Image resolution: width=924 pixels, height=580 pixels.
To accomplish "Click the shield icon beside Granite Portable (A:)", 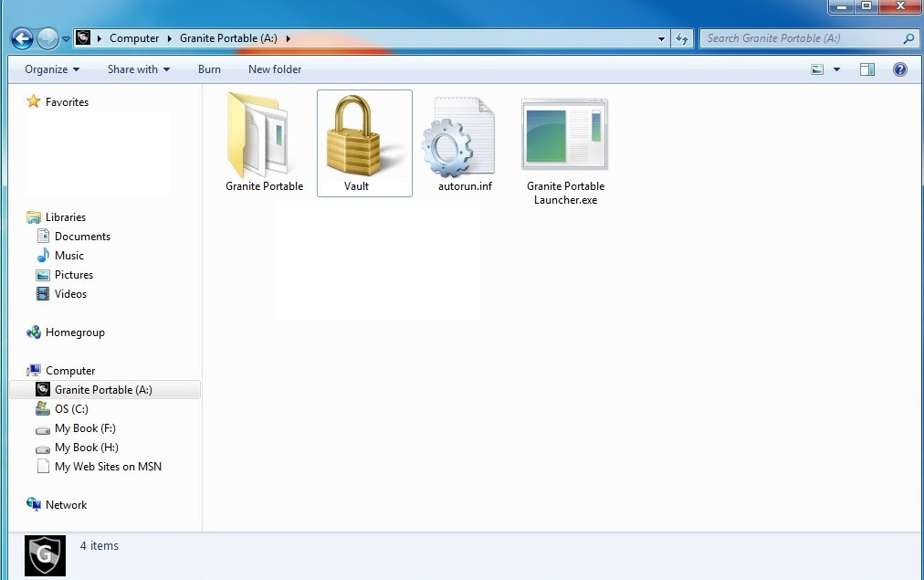I will coord(42,389).
